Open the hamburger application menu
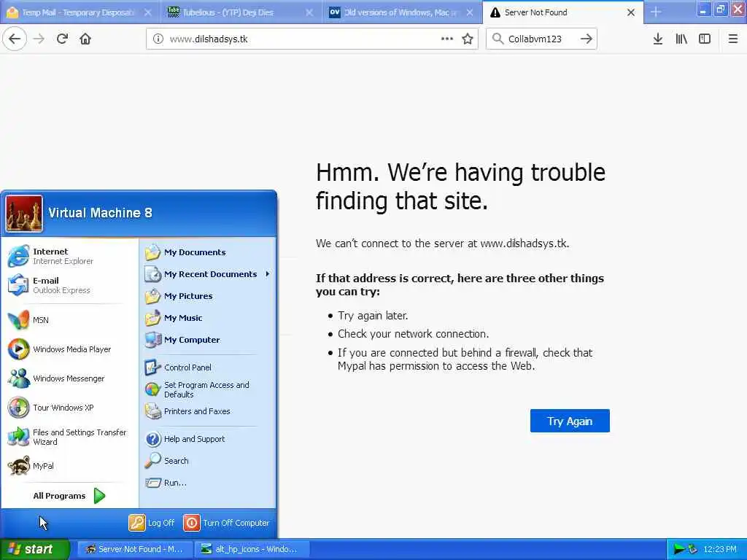Viewport: 747px width, 560px height. [732, 39]
